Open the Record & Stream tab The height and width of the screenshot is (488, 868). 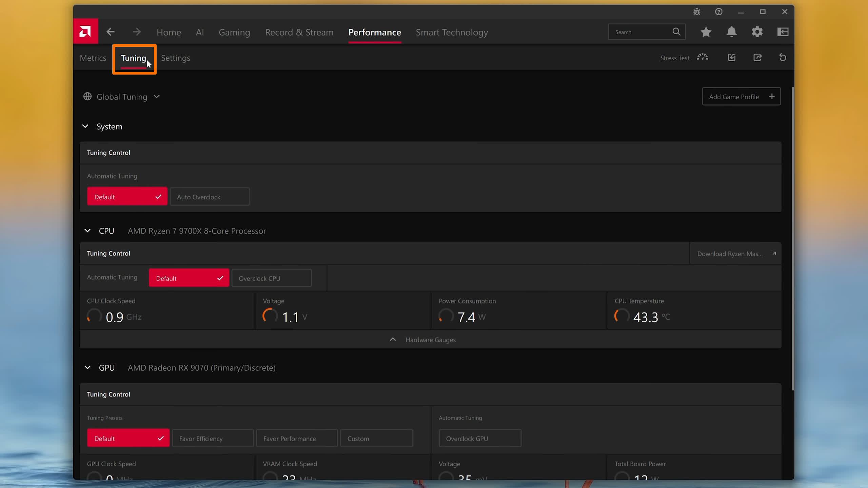[299, 32]
